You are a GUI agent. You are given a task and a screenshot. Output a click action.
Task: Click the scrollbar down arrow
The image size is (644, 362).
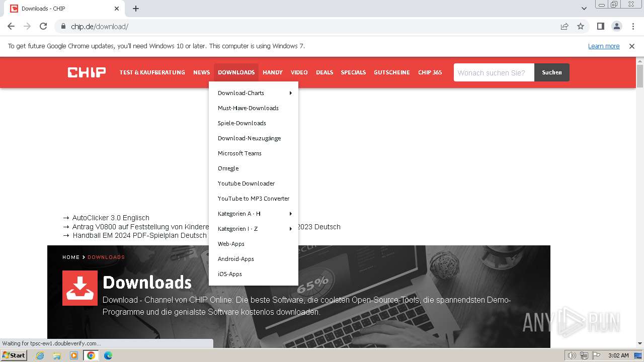click(x=640, y=343)
